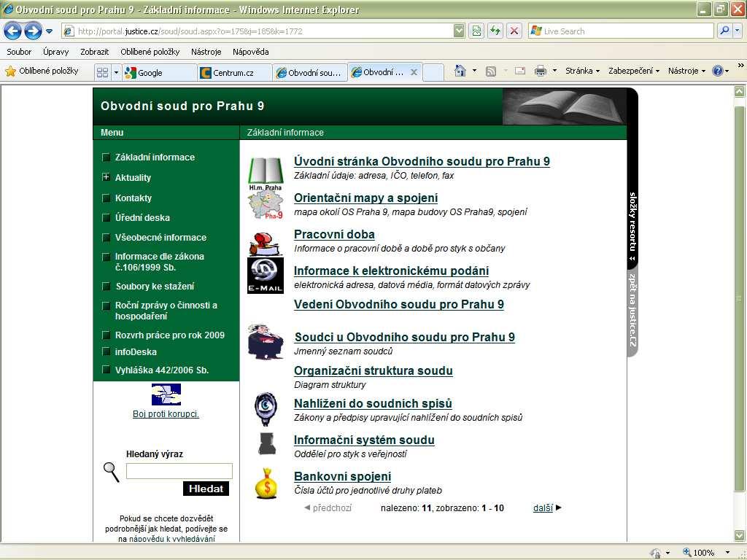Open the Boj proti korupci link
The image size is (747, 560).
click(166, 414)
